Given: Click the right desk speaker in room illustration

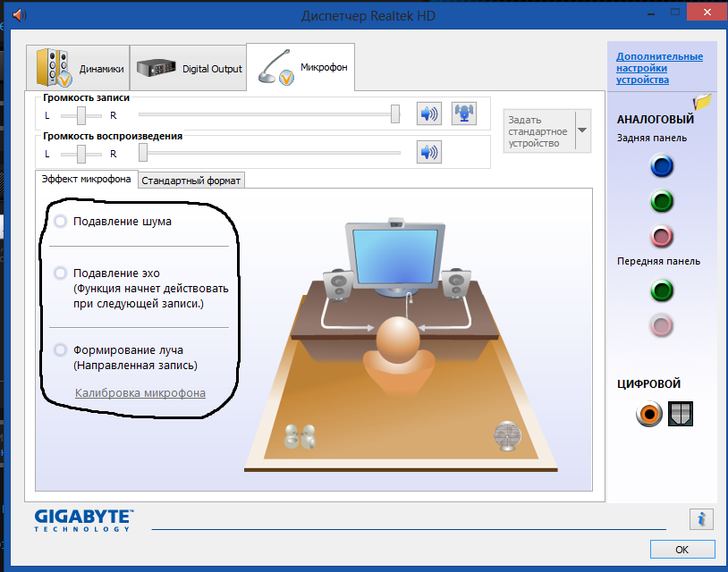Looking at the screenshot, I should tap(455, 283).
